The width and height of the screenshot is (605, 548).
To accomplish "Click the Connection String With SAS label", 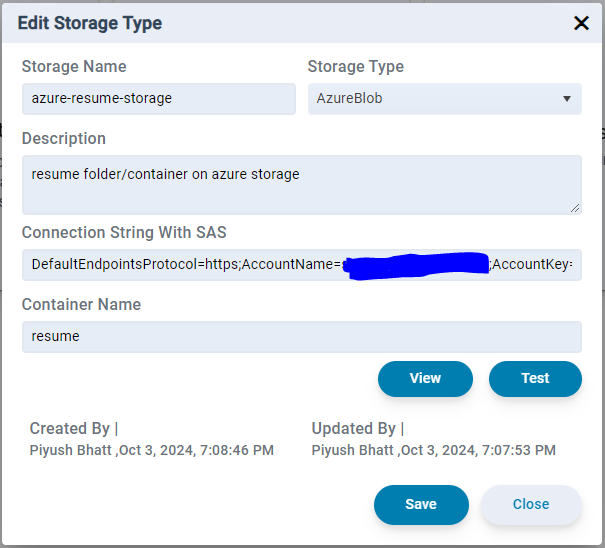I will click(x=124, y=233).
